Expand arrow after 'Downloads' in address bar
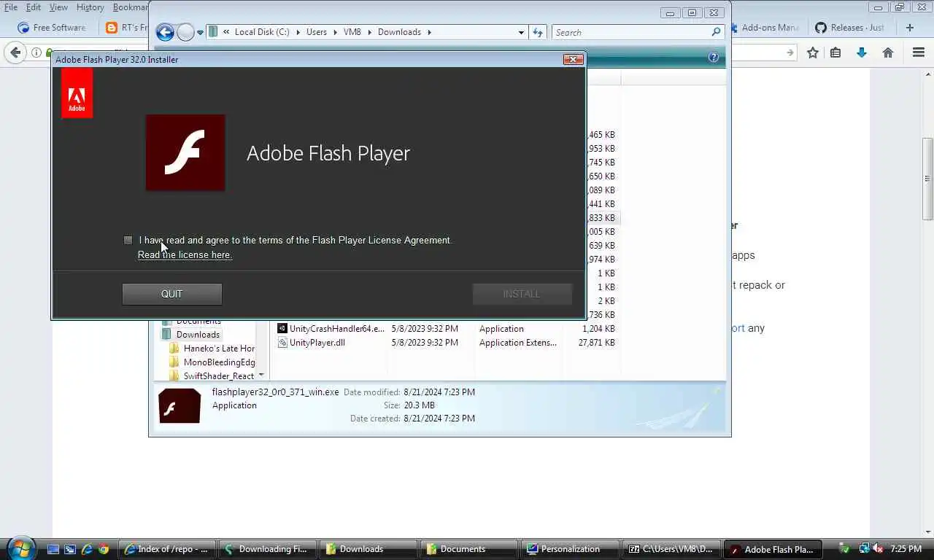The height and width of the screenshot is (560, 934). point(430,32)
